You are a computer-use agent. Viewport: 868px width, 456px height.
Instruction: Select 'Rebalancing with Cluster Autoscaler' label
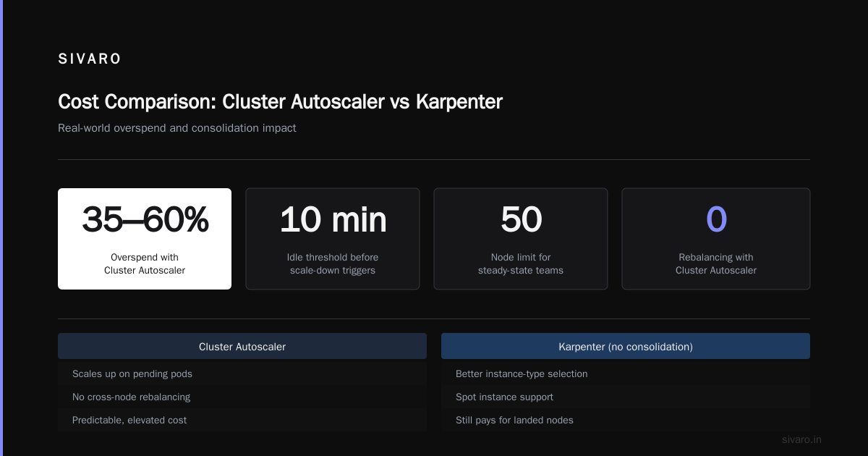716,264
